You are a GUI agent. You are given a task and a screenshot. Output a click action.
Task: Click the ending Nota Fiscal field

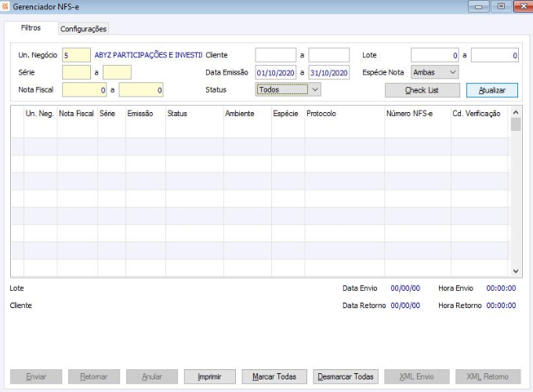pyautogui.click(x=141, y=89)
